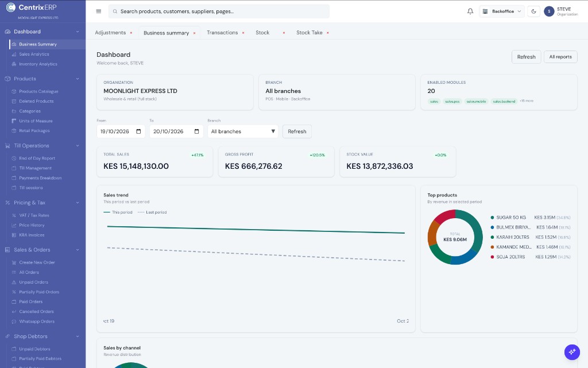Click the Total Sales KES 15,148,130.00 value
This screenshot has height=368, width=588.
[x=136, y=166]
